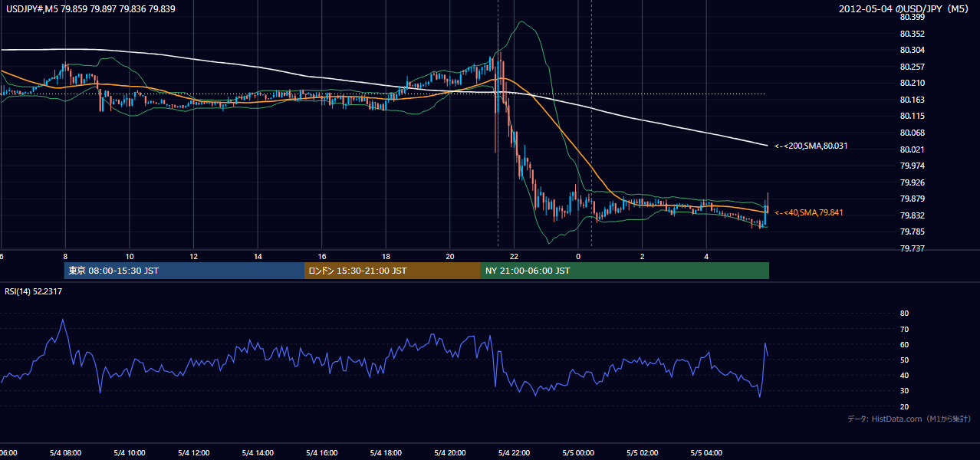This screenshot has height=460, width=980.
Task: Click hour tick 22 below the price chart
Action: (514, 256)
